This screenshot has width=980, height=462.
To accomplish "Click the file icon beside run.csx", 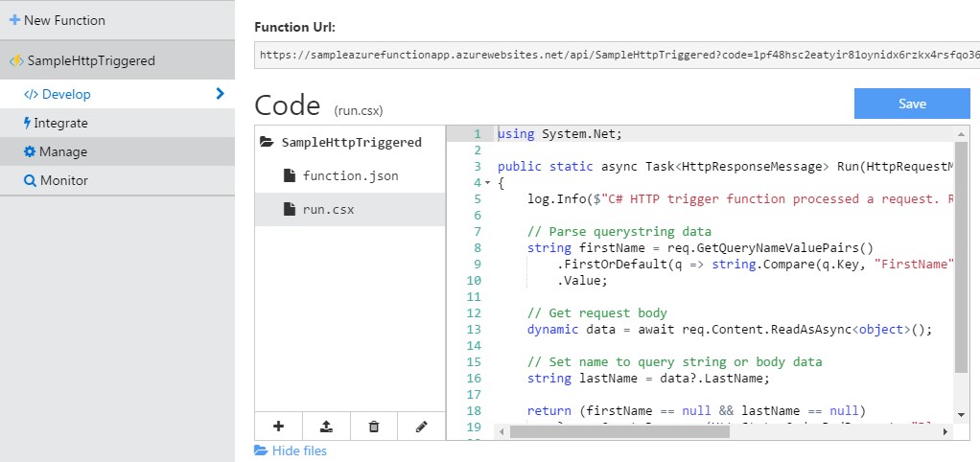I will click(289, 210).
